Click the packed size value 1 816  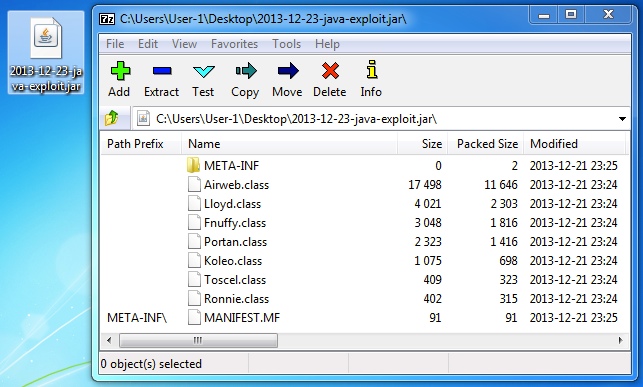point(504,223)
